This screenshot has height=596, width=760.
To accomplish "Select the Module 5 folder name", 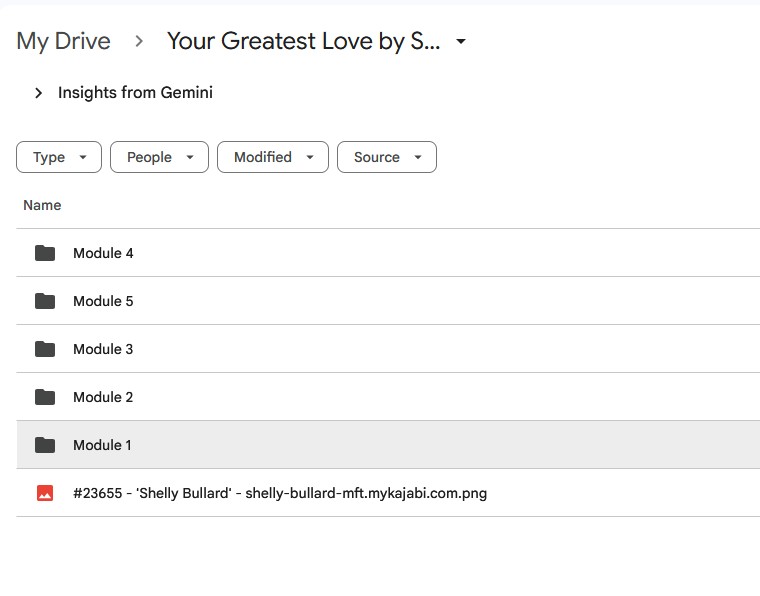I will 103,301.
